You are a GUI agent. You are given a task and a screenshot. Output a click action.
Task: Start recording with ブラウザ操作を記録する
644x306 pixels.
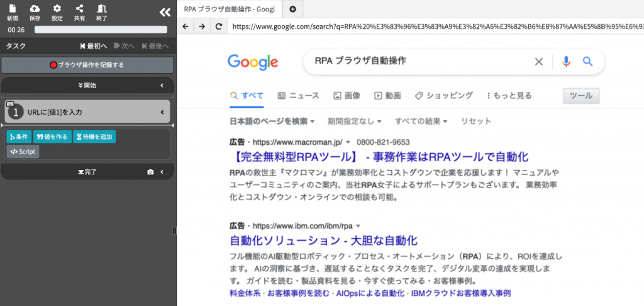coord(87,65)
